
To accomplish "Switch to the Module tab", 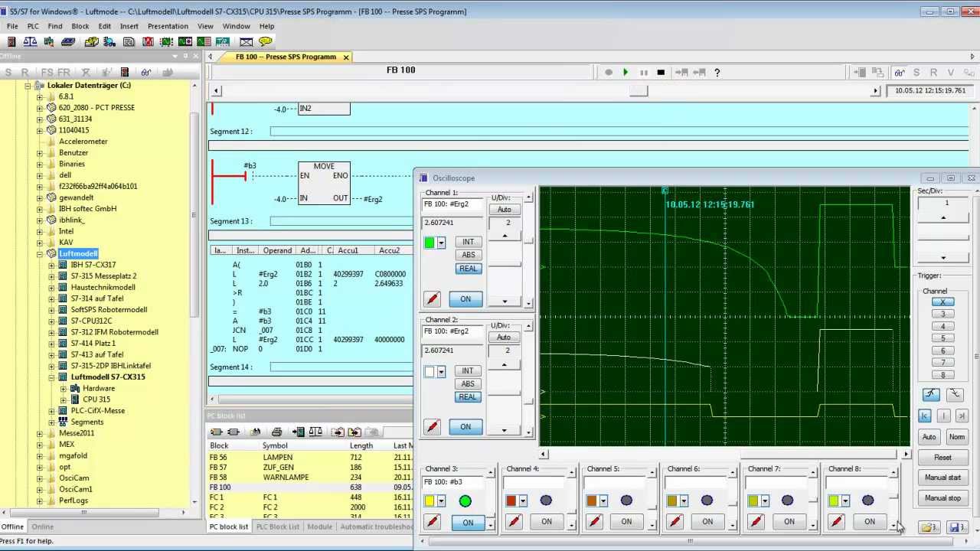I will pyautogui.click(x=320, y=527).
